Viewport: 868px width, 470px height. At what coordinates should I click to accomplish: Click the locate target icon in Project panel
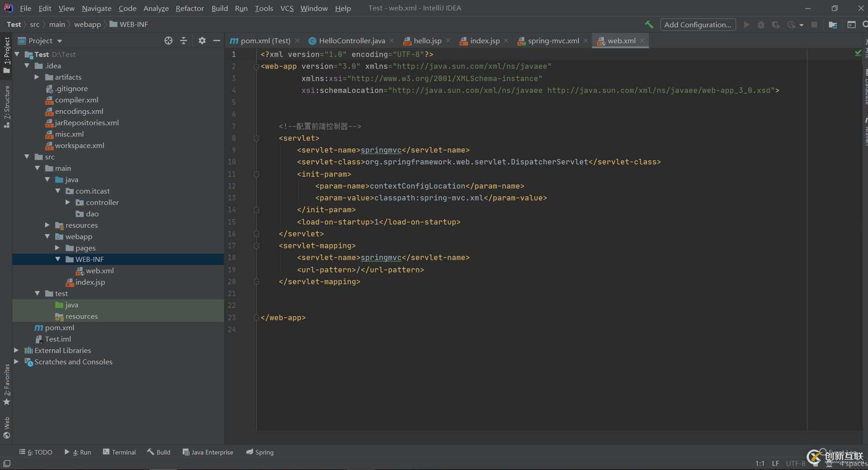[168, 41]
